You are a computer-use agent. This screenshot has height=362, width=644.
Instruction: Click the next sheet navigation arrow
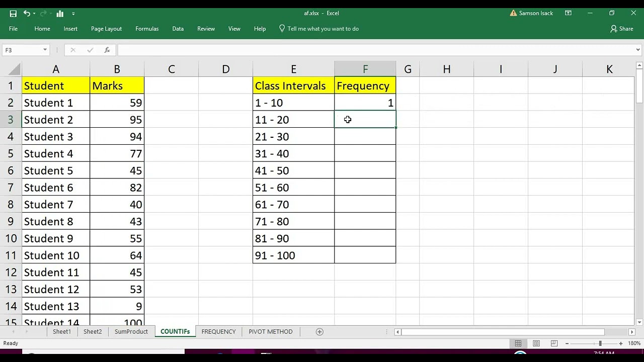pos(26,332)
